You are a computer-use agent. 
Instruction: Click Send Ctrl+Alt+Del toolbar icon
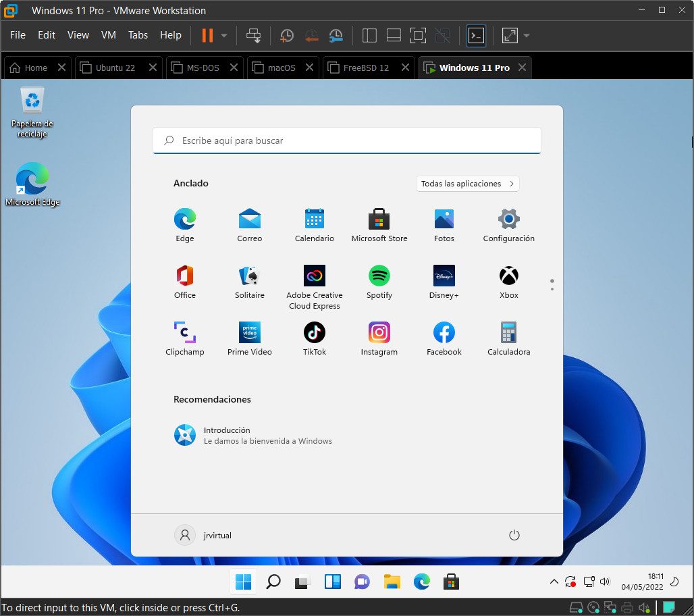pos(254,35)
